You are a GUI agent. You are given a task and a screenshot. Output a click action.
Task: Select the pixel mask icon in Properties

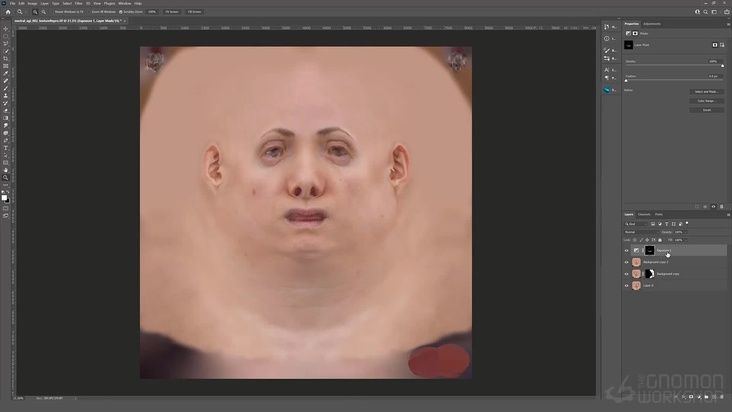[x=715, y=45]
